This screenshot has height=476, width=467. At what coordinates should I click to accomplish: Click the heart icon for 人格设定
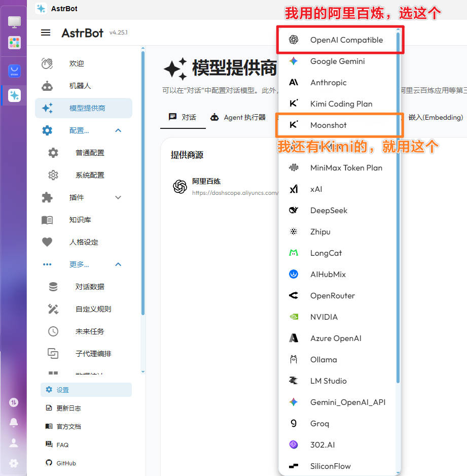[x=47, y=242]
